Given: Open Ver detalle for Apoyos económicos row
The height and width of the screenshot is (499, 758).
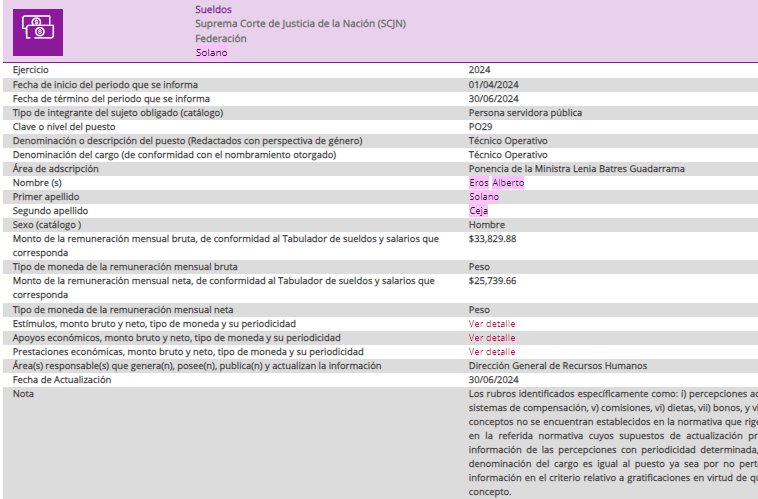Looking at the screenshot, I should [x=492, y=338].
